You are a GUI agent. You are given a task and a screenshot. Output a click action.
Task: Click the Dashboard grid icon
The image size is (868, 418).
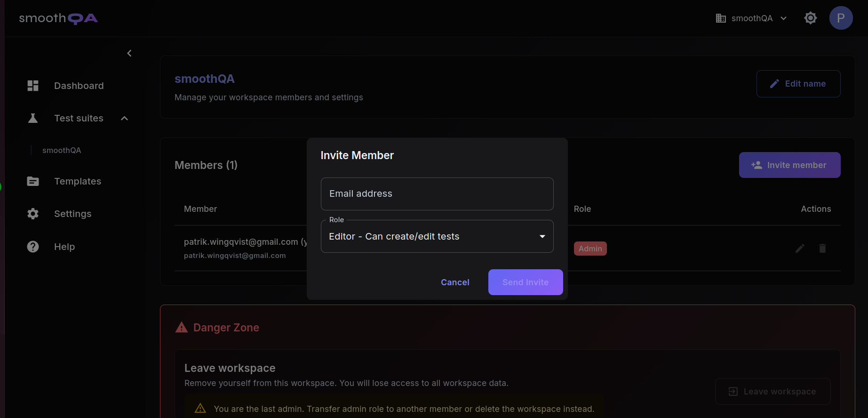tap(33, 86)
